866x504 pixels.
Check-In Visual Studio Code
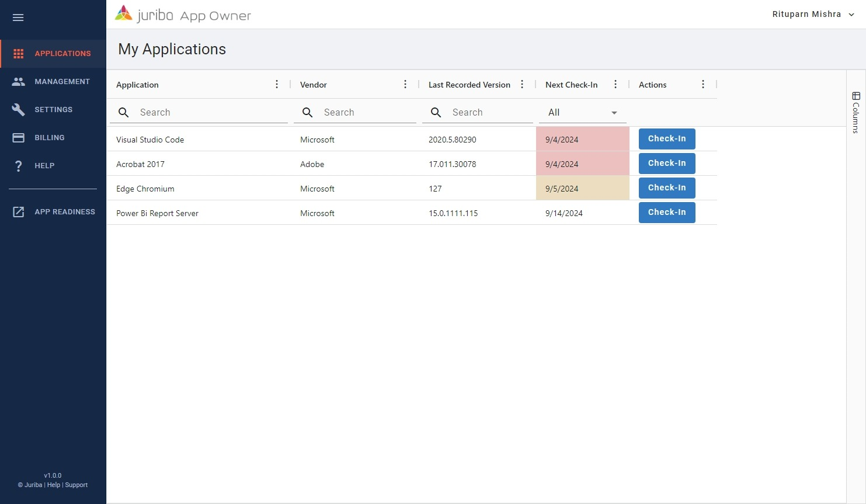tap(667, 139)
